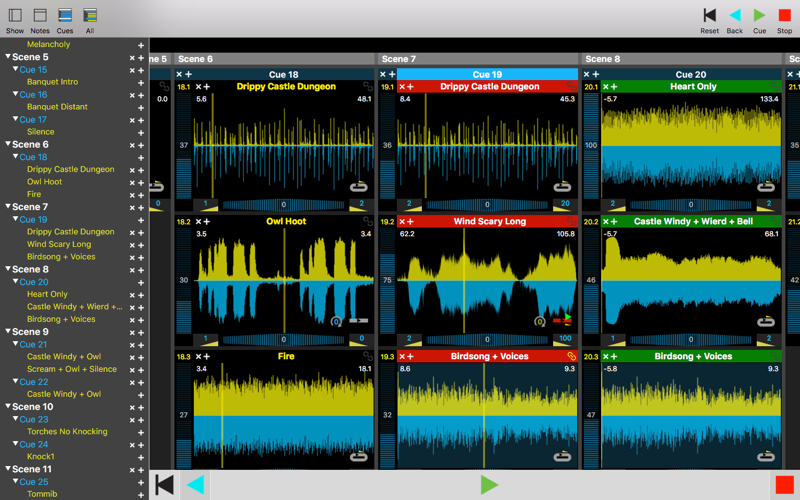Select the Cues view icon

(x=65, y=15)
